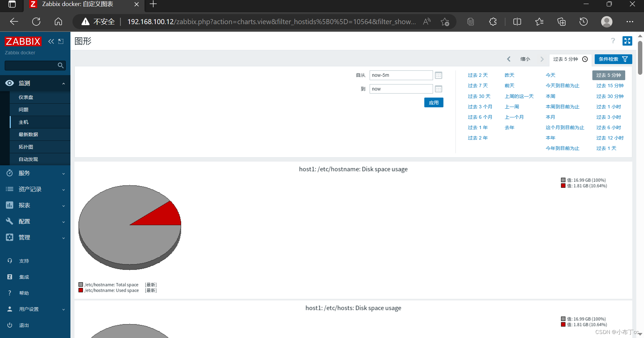Image resolution: width=644 pixels, height=338 pixels.
Task: Open the calendar picker for 自从 field
Action: pyautogui.click(x=438, y=75)
